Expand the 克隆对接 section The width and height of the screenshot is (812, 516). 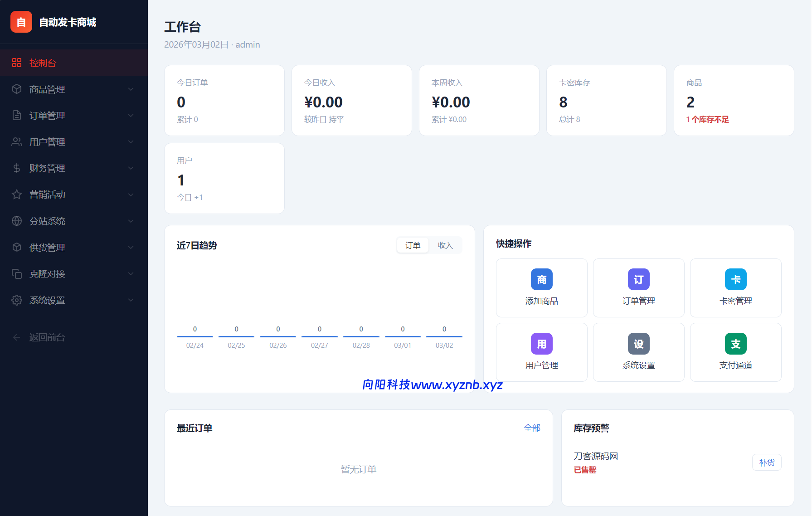(x=47, y=274)
